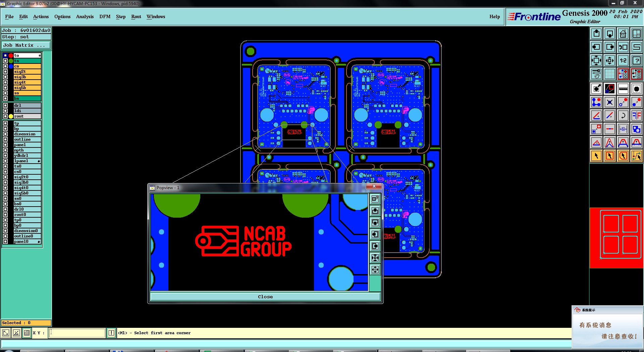The height and width of the screenshot is (352, 644).
Task: Toggle the 'panel0' layer checkbox
Action: click(5, 241)
